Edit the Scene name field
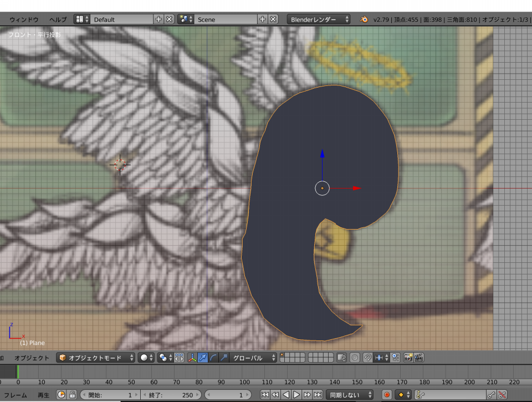Viewport: 532px width, 402px height. 226,19
